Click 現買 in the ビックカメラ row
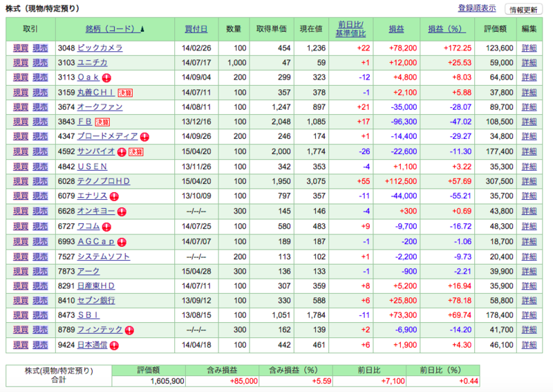553x392 pixels. coord(21,48)
